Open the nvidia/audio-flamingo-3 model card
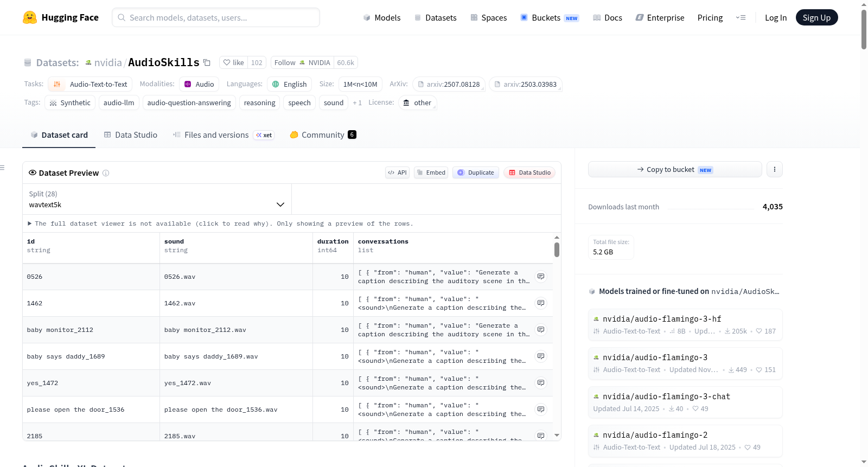Screen dimensions: 868x467 tap(685, 363)
